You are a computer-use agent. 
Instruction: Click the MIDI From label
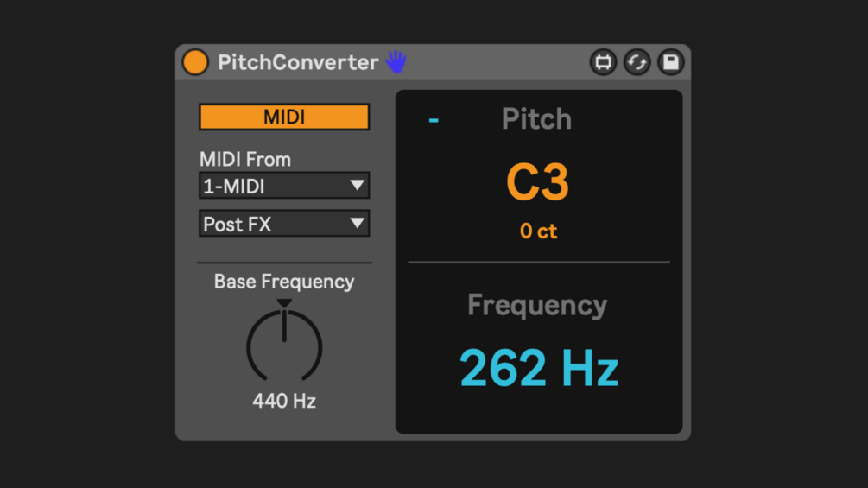(x=245, y=160)
